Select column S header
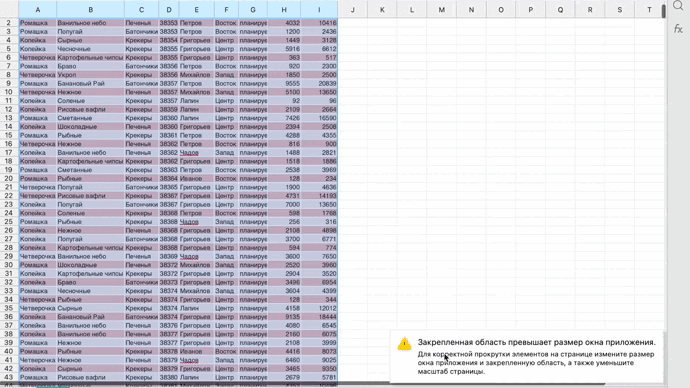The height and width of the screenshot is (388, 690). coord(620,9)
